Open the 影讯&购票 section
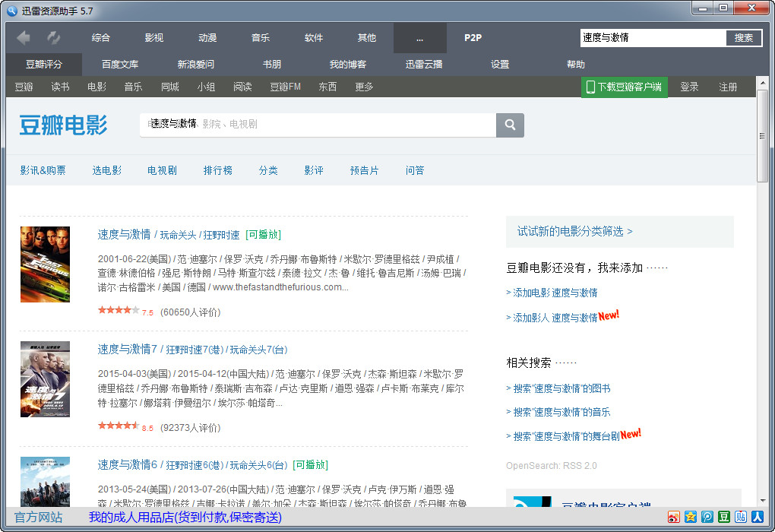Screen dimensions: 775x532 tap(43, 170)
